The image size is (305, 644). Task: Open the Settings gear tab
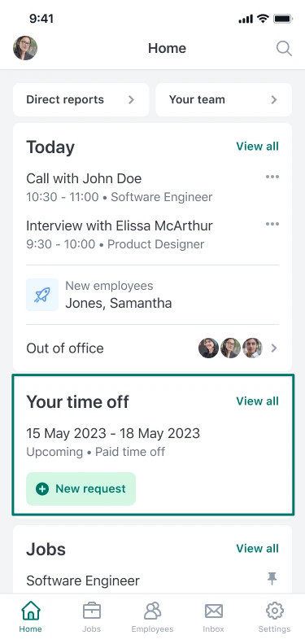pos(274,617)
